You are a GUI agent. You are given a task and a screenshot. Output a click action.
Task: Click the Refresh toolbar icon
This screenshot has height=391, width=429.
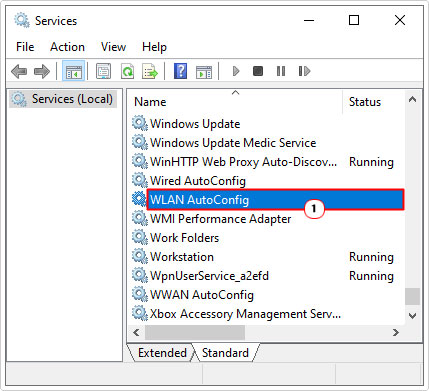pyautogui.click(x=127, y=71)
